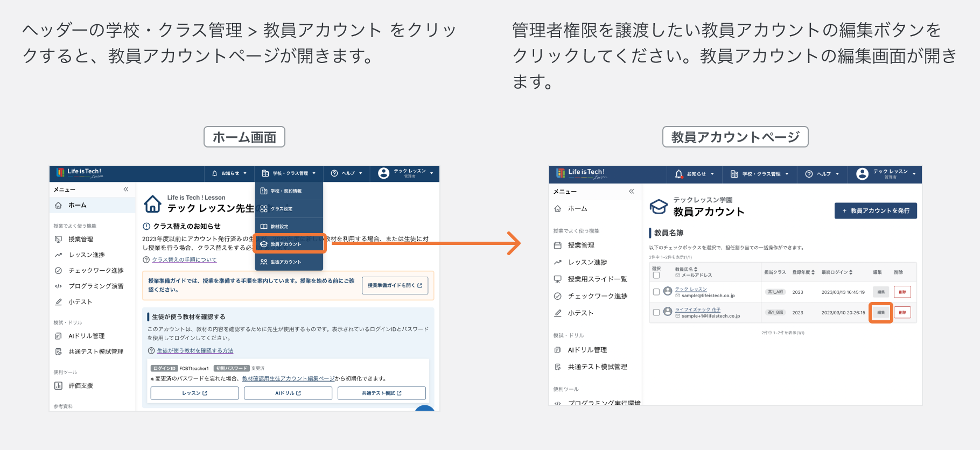This screenshot has width=980, height=450.
Task: Click the 共通テスト模試 external link button
Action: pyautogui.click(x=382, y=393)
